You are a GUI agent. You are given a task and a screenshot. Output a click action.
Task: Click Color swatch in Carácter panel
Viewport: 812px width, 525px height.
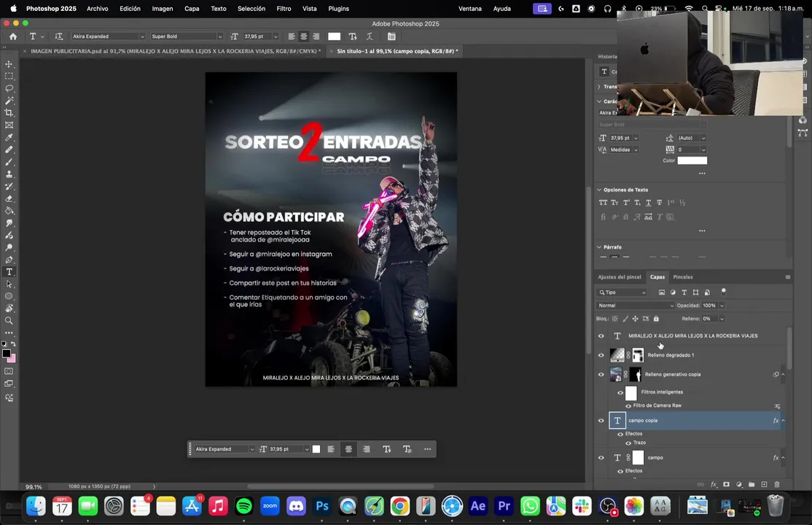(692, 160)
